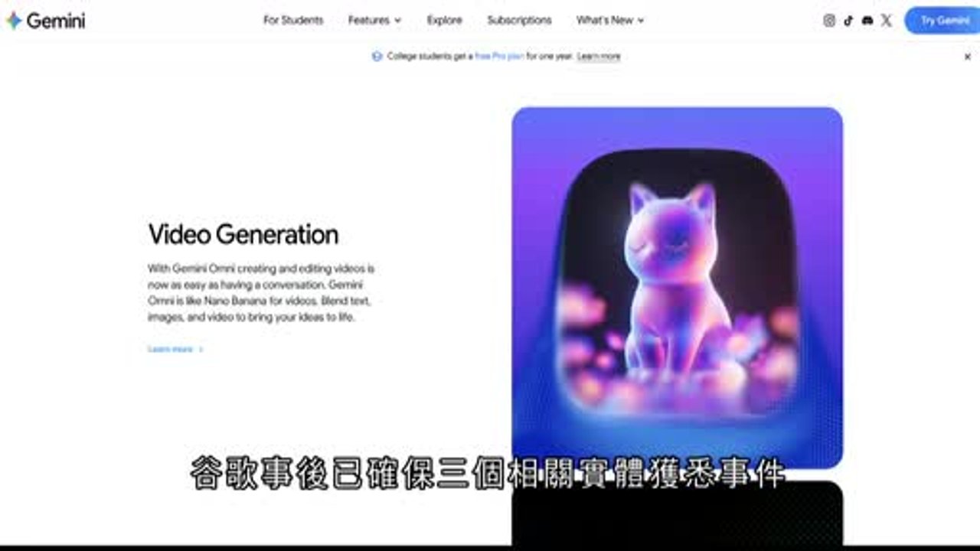The width and height of the screenshot is (980, 551).
Task: Open the Explore page
Action: point(445,21)
